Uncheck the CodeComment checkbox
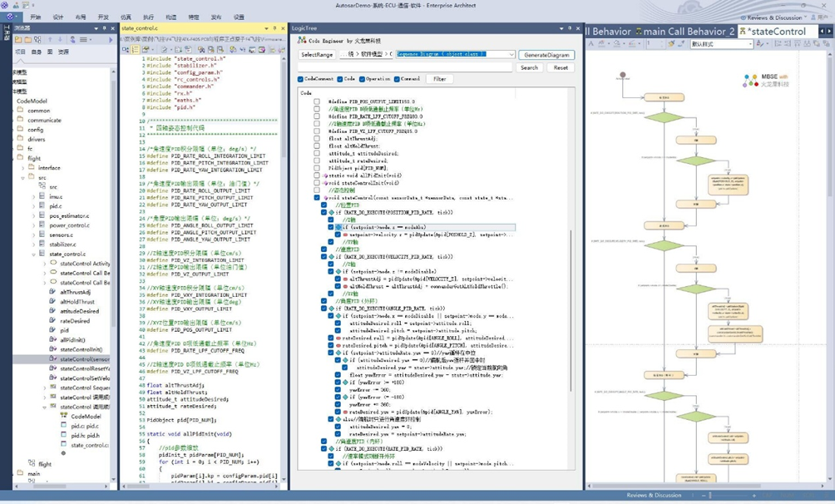The width and height of the screenshot is (835, 504). pos(301,79)
